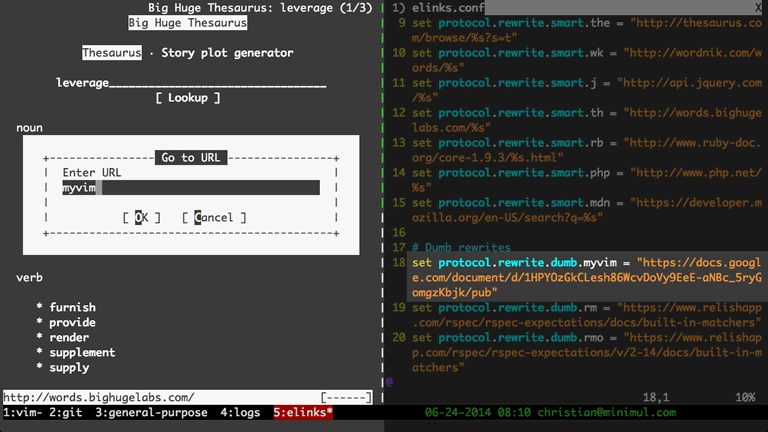Click the elinks title 'leverage (1/3)'

coord(326,8)
